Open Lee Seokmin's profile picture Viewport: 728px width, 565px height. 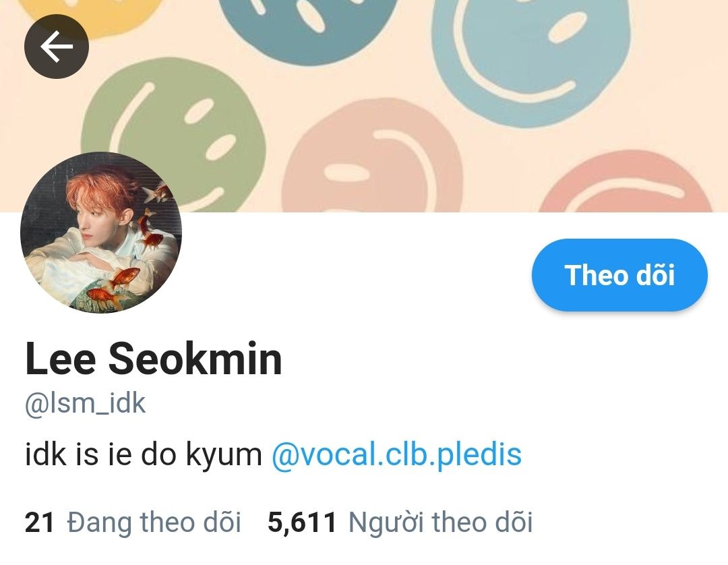point(101,232)
